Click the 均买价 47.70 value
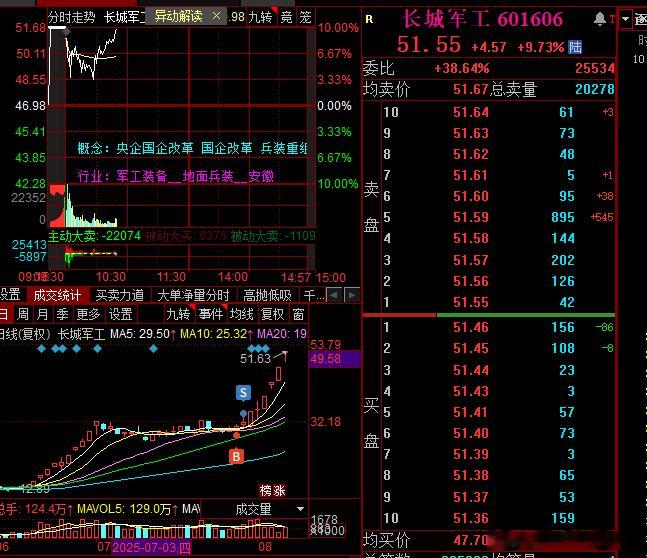Image resolution: width=647 pixels, height=558 pixels. pos(471,540)
